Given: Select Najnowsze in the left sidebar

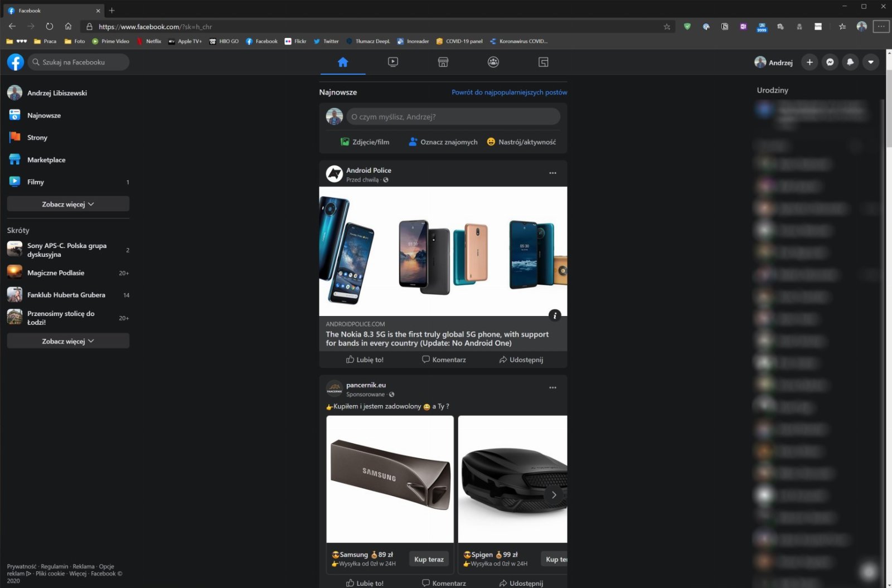Looking at the screenshot, I should pyautogui.click(x=68, y=115).
